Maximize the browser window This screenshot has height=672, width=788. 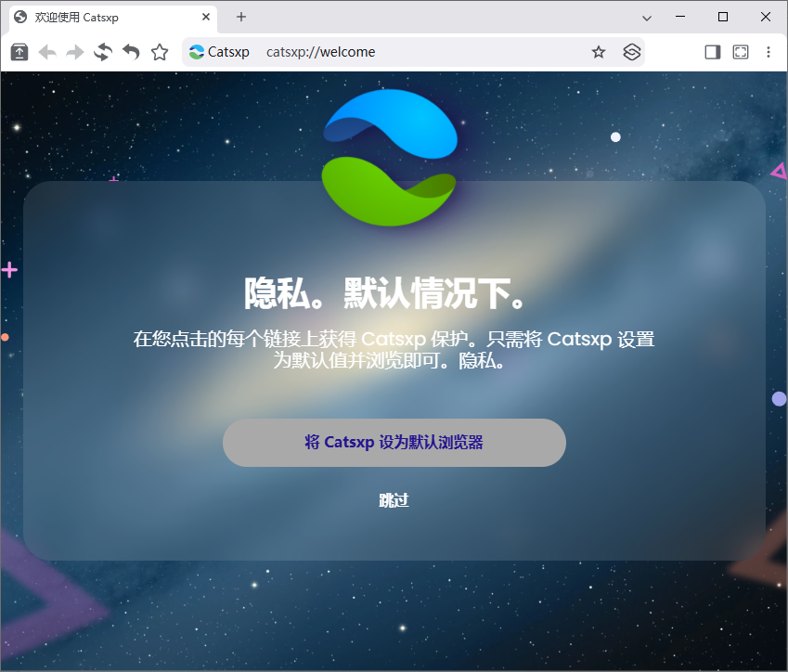point(723,17)
